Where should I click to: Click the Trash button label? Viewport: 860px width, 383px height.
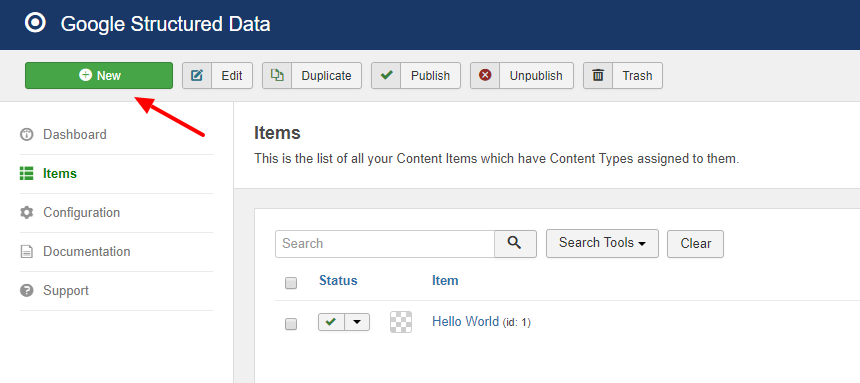coord(637,76)
